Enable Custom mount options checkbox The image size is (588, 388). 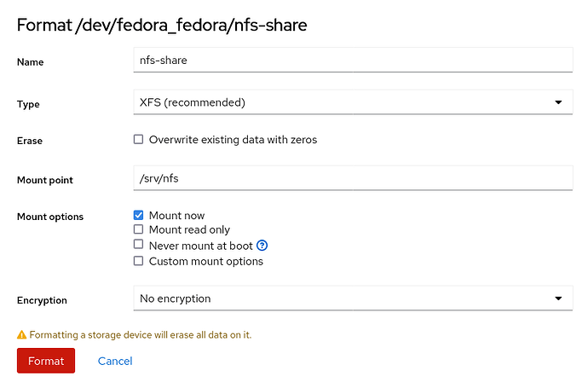139,261
